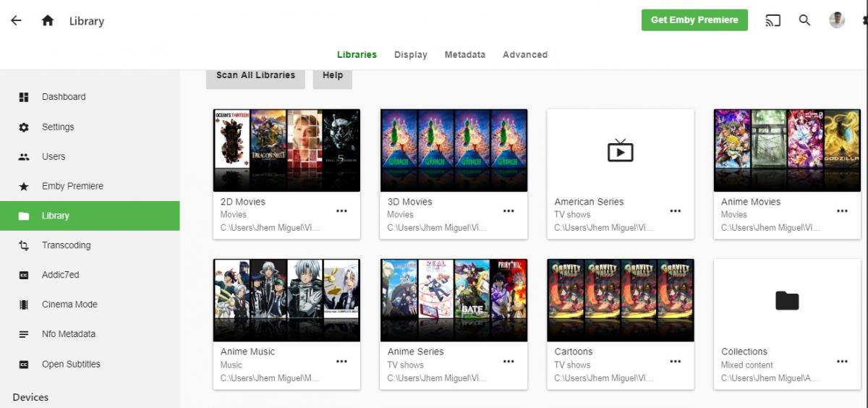
Task: Click the Addic7ed caption icon
Action: point(24,276)
